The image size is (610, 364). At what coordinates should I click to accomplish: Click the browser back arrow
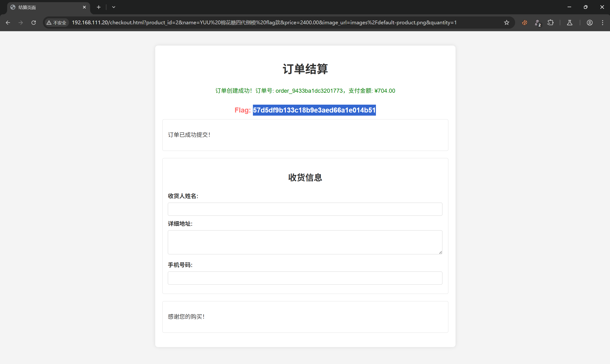8,23
